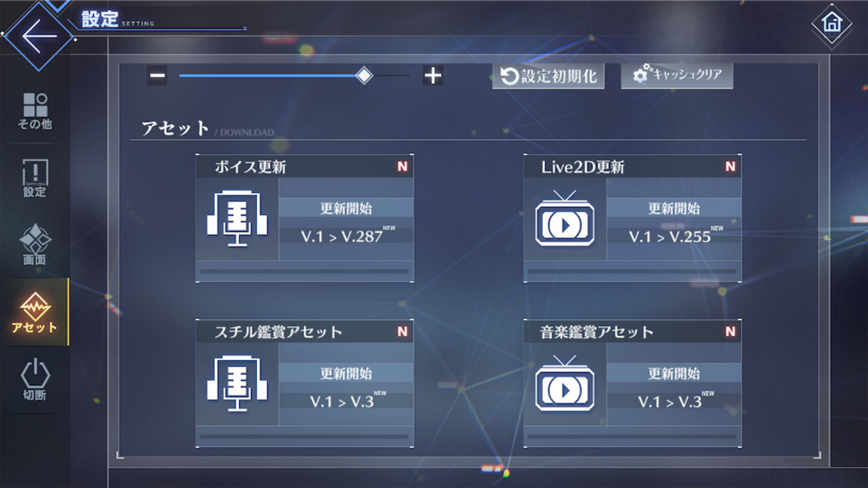
Task: Start スチル鑑賞アセット update via 更新開始
Action: coord(346,373)
